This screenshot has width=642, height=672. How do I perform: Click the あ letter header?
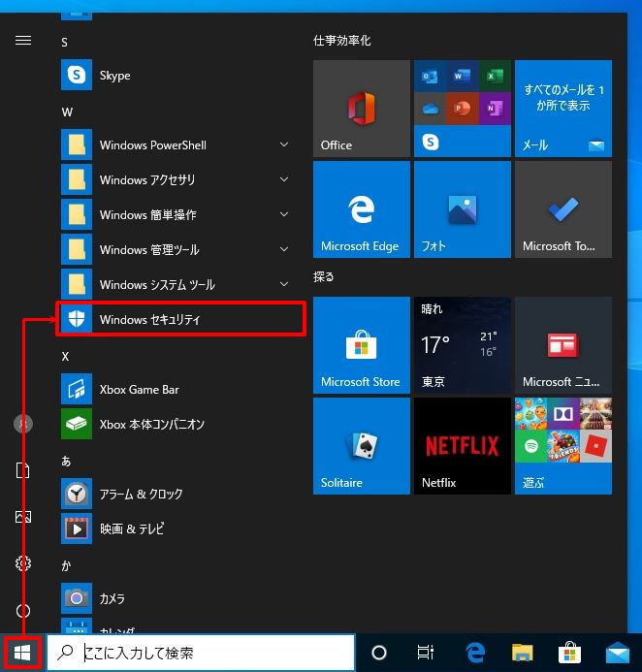66,461
